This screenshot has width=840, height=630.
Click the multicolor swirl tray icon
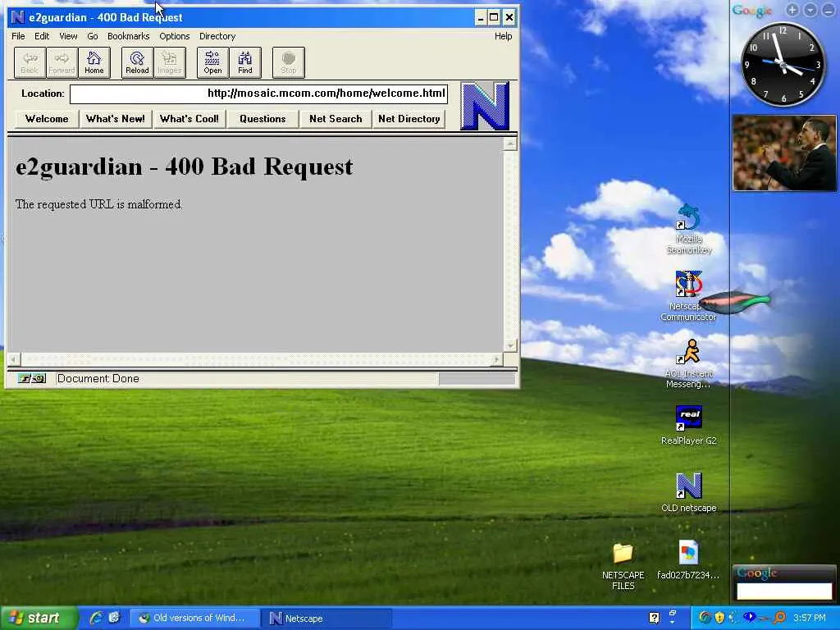point(705,618)
